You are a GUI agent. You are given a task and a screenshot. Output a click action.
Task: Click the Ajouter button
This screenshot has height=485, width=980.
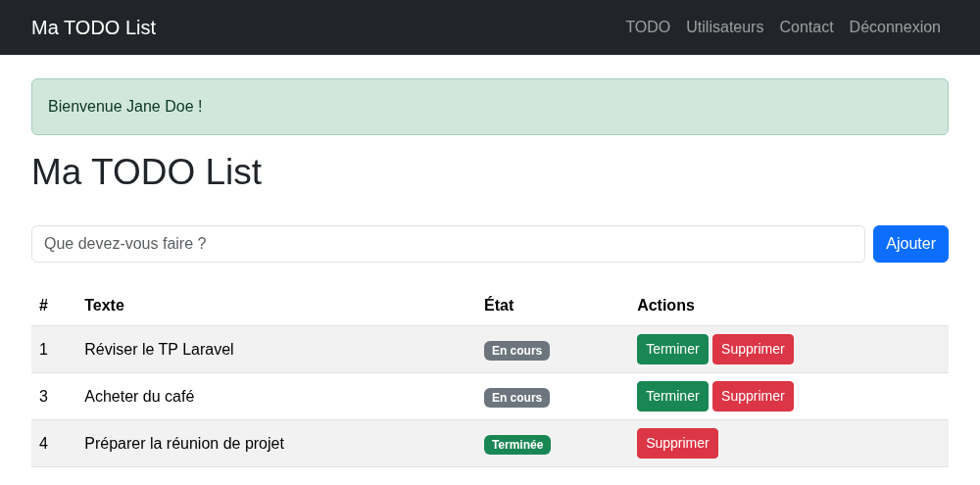point(910,244)
